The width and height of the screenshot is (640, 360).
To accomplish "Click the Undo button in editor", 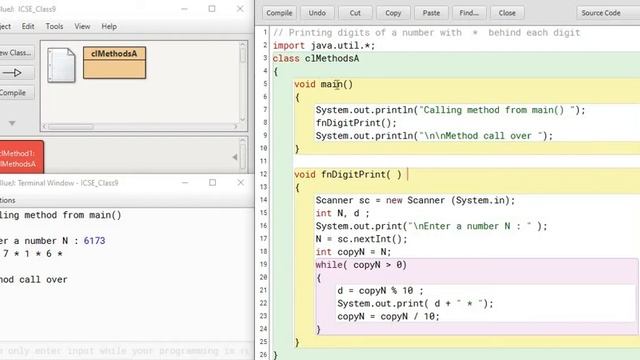I will tap(317, 13).
